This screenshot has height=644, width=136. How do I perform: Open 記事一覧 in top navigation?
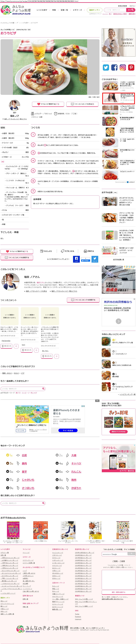[64, 10]
